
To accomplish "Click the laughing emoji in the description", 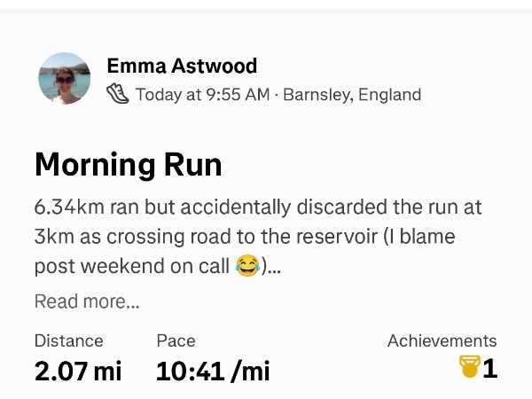I will tap(246, 265).
